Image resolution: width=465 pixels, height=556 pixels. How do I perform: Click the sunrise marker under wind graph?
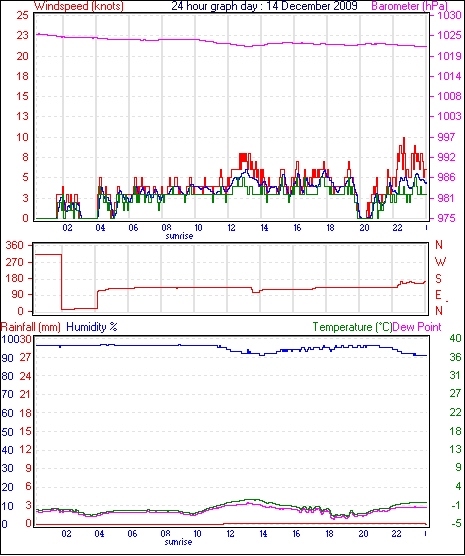[x=179, y=236]
